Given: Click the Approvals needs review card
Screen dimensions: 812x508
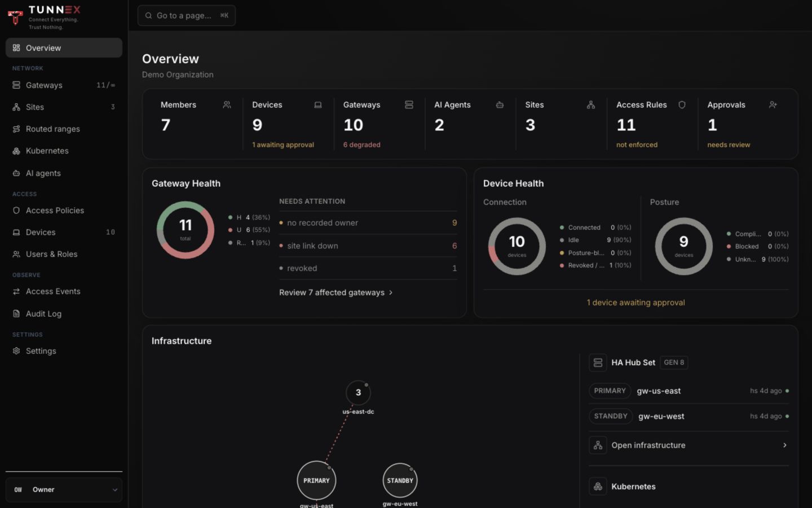Looking at the screenshot, I should (x=744, y=124).
